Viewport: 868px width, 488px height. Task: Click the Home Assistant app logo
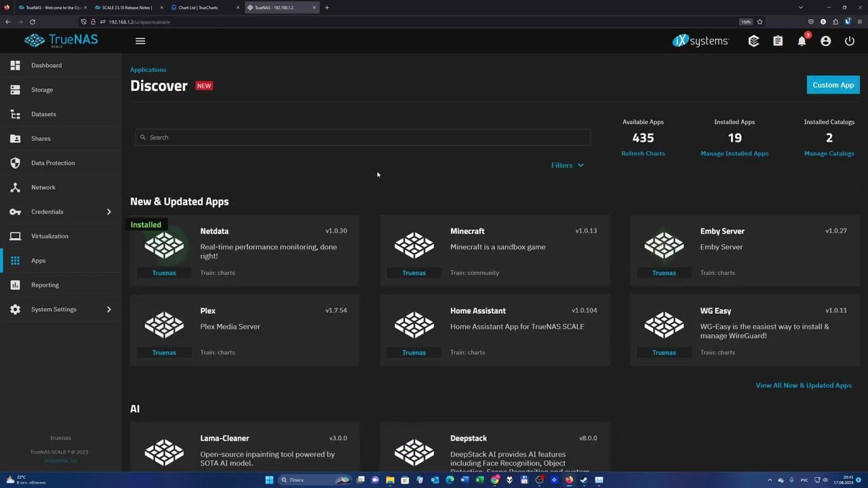414,325
